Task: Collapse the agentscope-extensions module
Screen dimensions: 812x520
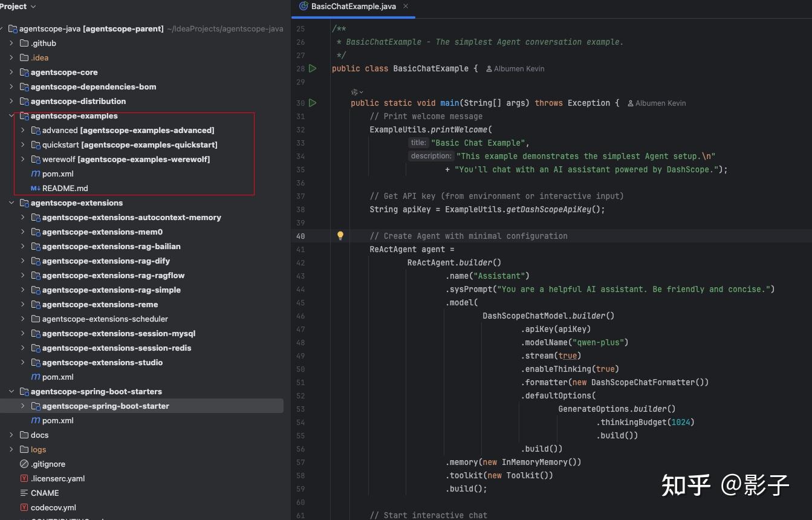Action: (11, 203)
